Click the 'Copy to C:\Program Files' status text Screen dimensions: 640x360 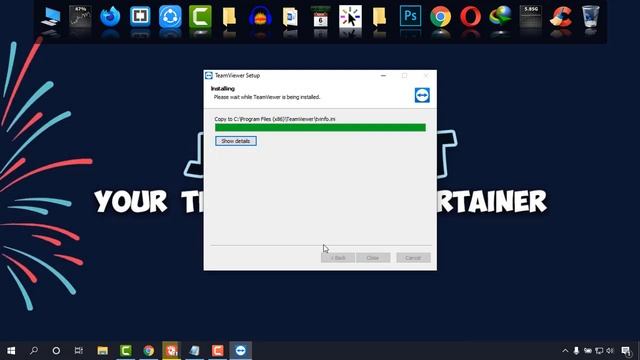[275, 119]
